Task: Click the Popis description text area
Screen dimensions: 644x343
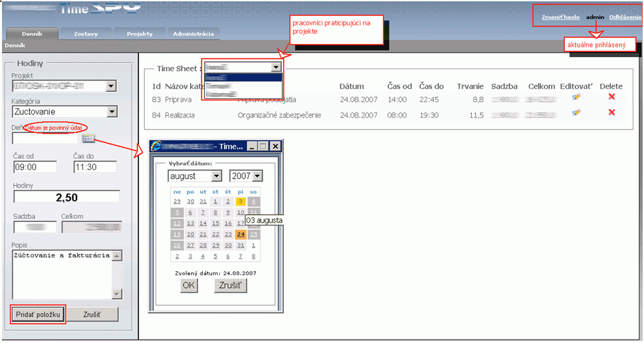Action: pos(62,275)
